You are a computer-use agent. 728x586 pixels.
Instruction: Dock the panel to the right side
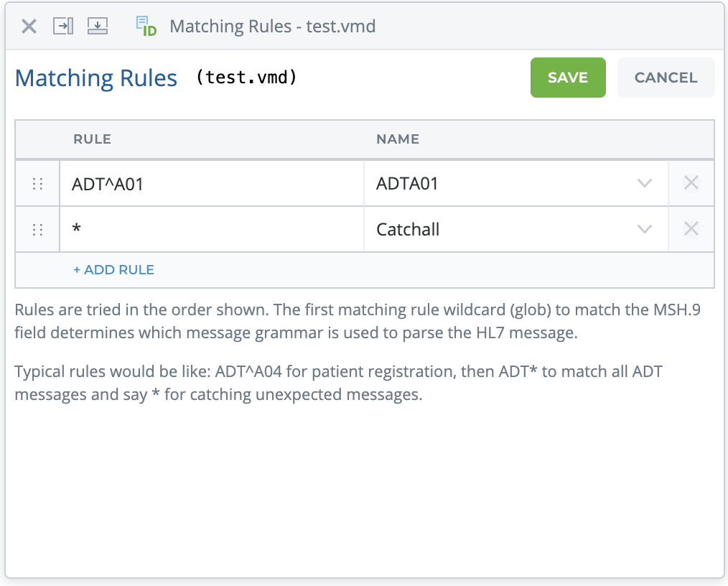click(63, 27)
